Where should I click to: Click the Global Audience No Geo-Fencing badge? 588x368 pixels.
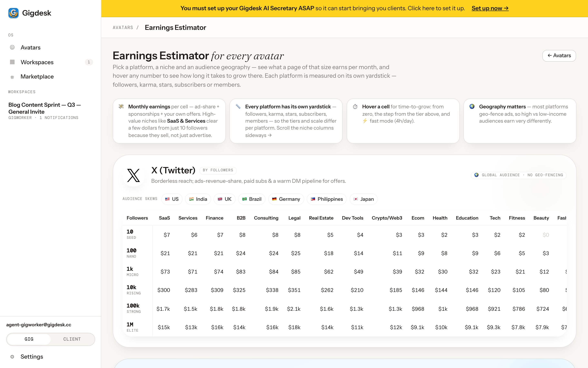pos(519,175)
